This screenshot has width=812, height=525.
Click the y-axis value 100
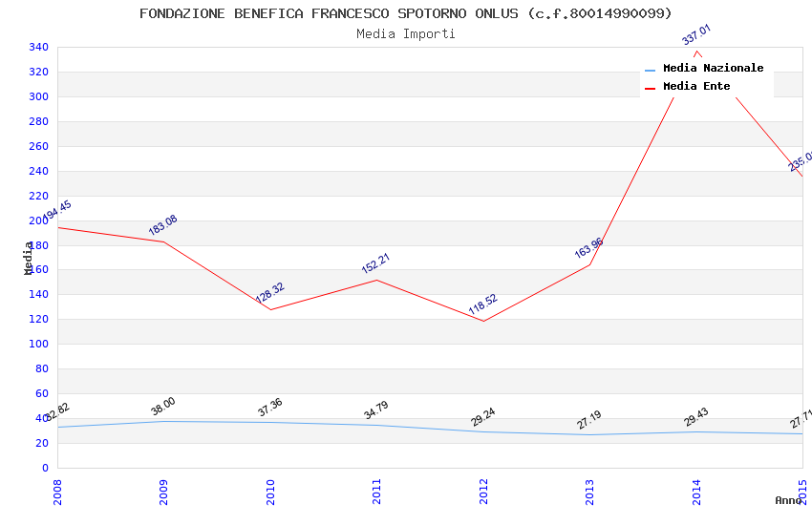[x=38, y=344]
